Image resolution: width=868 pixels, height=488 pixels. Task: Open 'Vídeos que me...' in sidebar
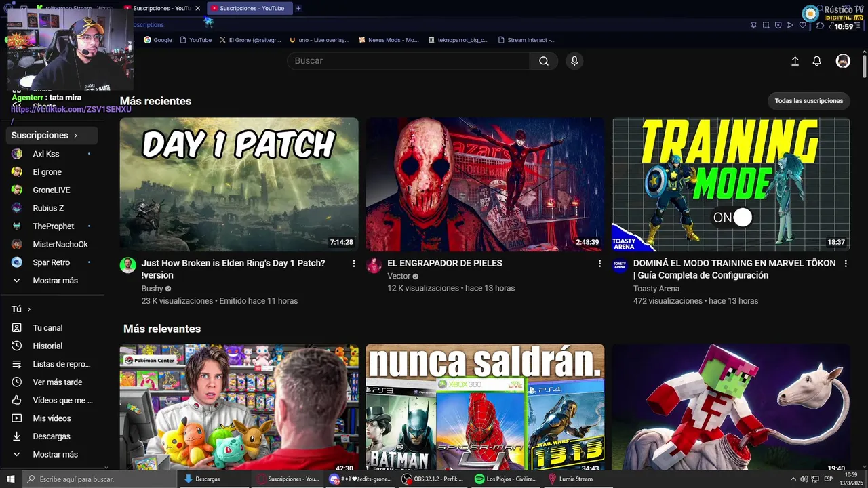[x=52, y=401]
